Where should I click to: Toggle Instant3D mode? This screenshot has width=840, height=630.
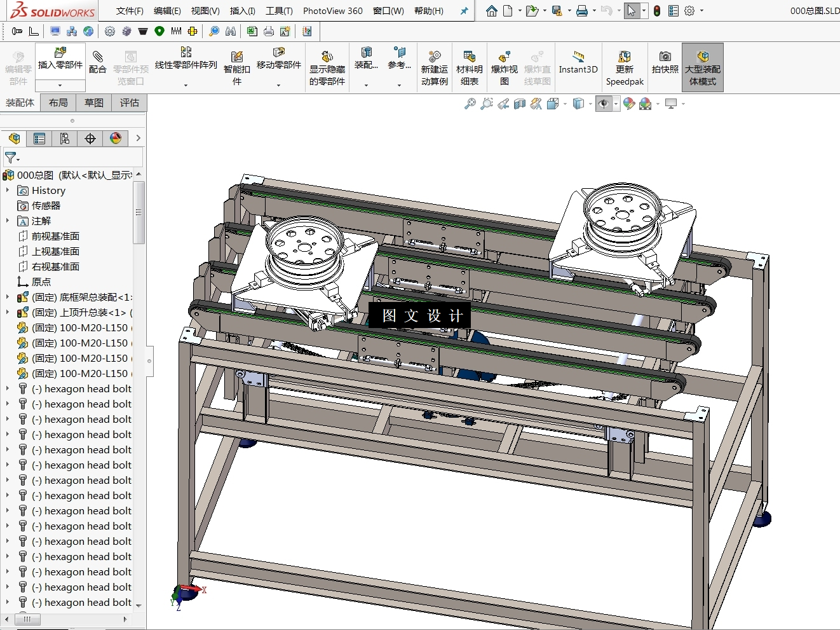click(x=578, y=62)
